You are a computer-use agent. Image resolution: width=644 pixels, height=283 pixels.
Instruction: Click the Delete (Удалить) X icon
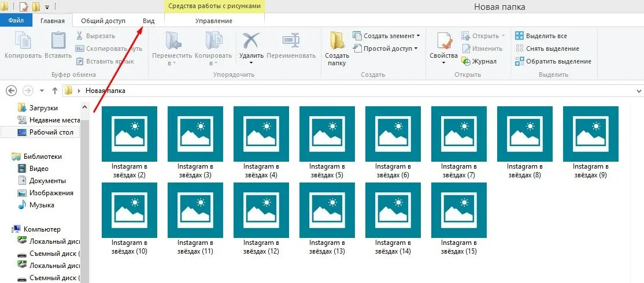(251, 40)
